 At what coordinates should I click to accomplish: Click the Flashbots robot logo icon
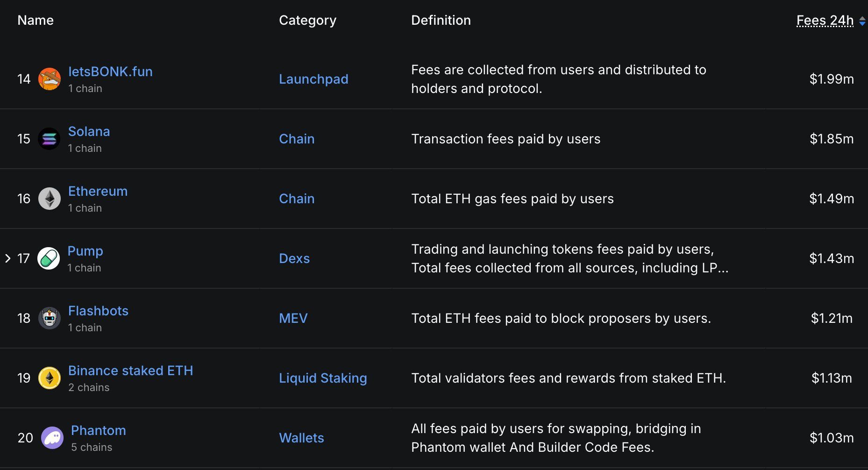point(50,318)
